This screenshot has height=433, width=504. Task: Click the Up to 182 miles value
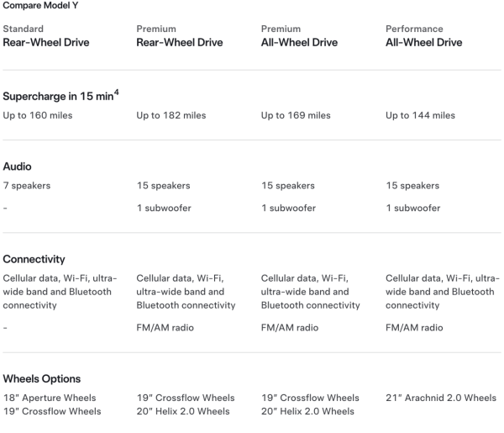click(x=171, y=115)
